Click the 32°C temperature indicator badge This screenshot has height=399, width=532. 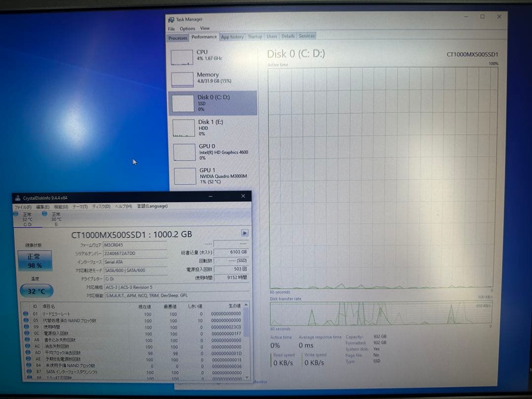35,291
